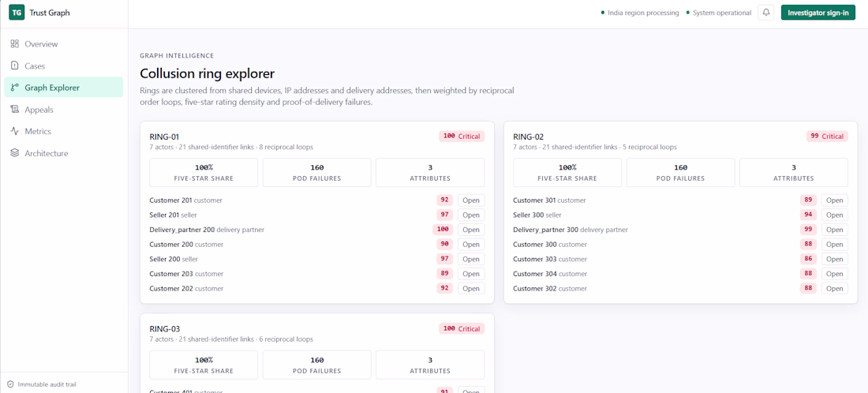Click RING-01 Attributes stat box
Screen dimensions: 868x393
(x=430, y=173)
